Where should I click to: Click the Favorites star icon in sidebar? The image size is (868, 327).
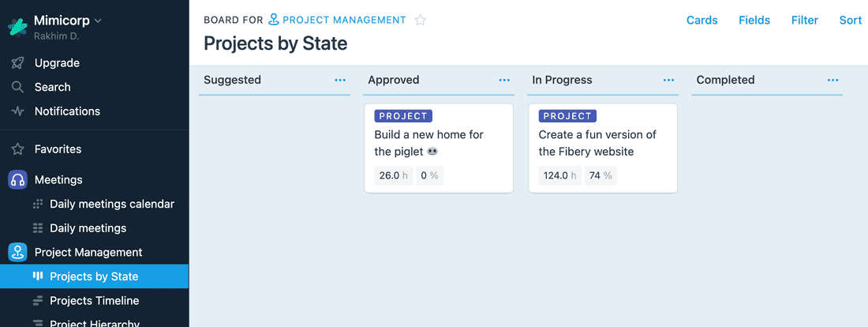[17, 149]
